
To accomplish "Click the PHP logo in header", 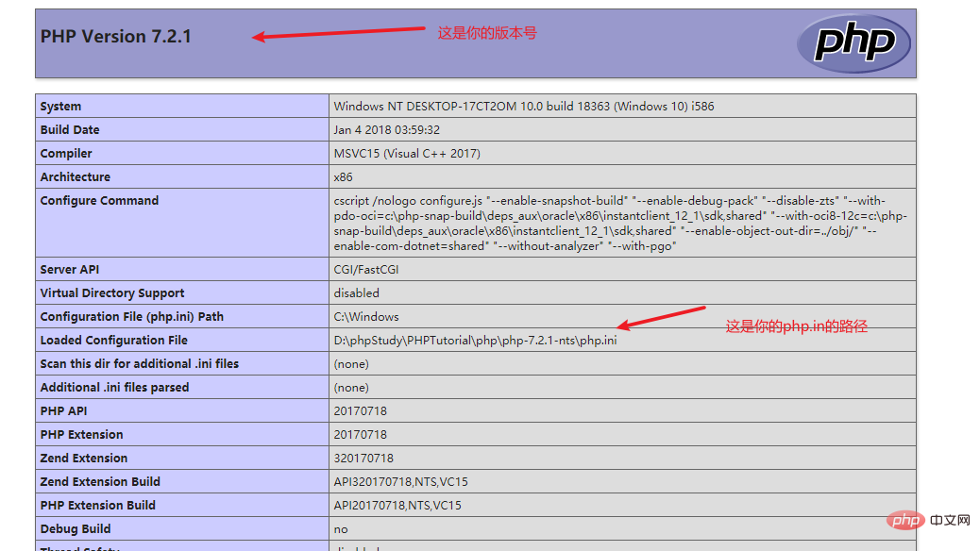I will pyautogui.click(x=853, y=43).
